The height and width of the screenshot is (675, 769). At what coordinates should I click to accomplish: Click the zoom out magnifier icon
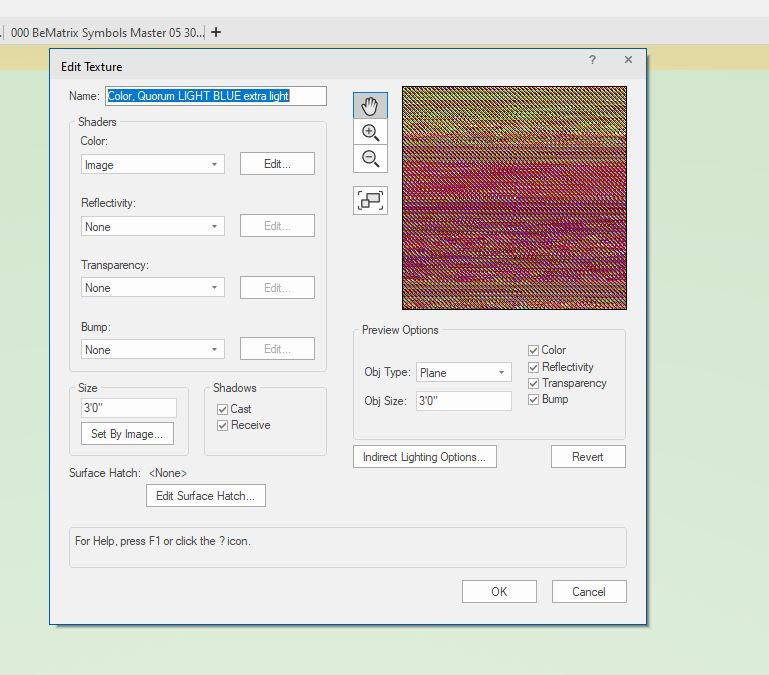tap(370, 158)
